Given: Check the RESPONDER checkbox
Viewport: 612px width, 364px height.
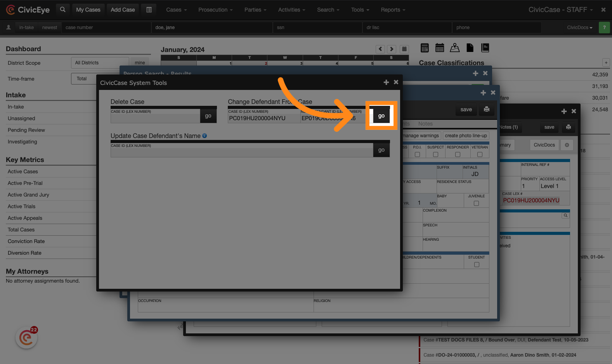Looking at the screenshot, I should [x=458, y=154].
